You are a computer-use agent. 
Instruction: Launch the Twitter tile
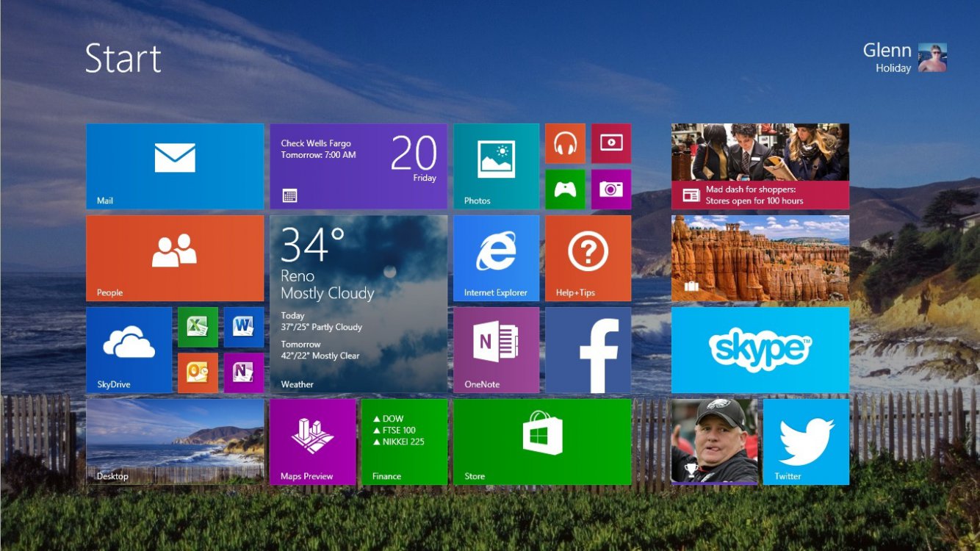(x=806, y=442)
